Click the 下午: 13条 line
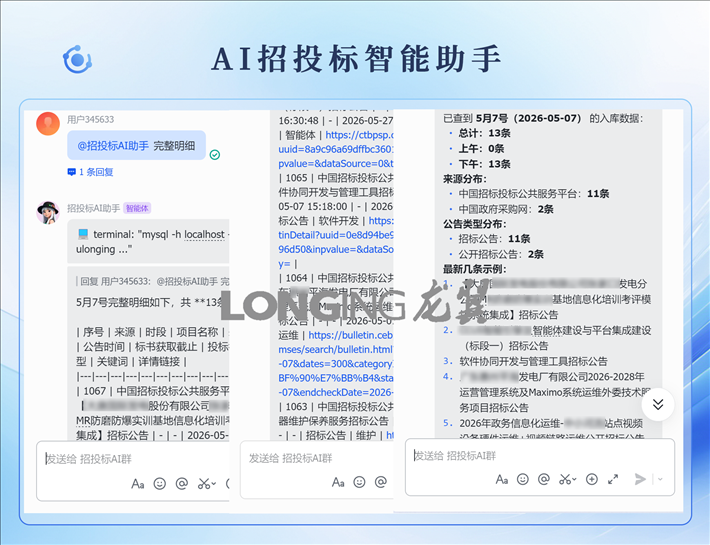Viewport: 710px width, 545px height. point(485,164)
